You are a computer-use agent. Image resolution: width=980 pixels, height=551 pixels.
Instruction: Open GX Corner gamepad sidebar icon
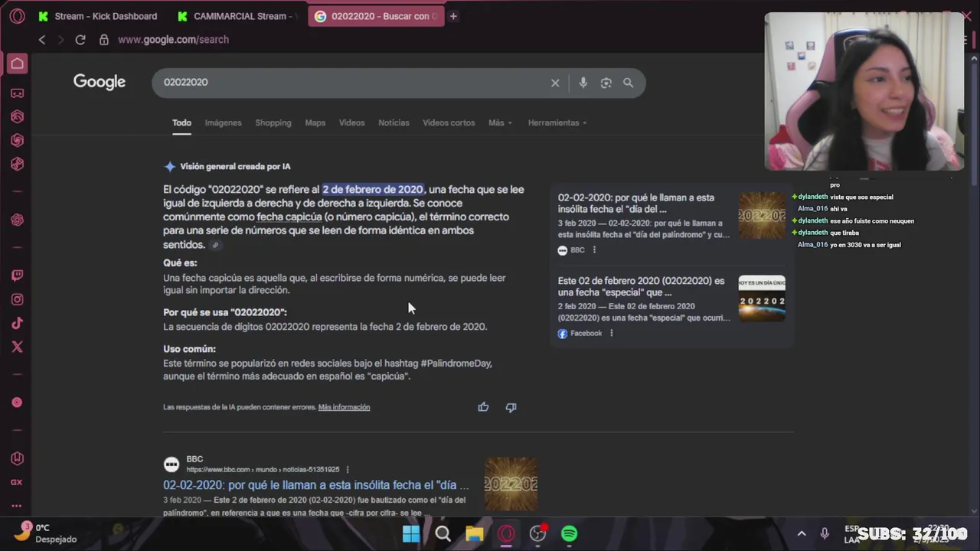(x=17, y=93)
